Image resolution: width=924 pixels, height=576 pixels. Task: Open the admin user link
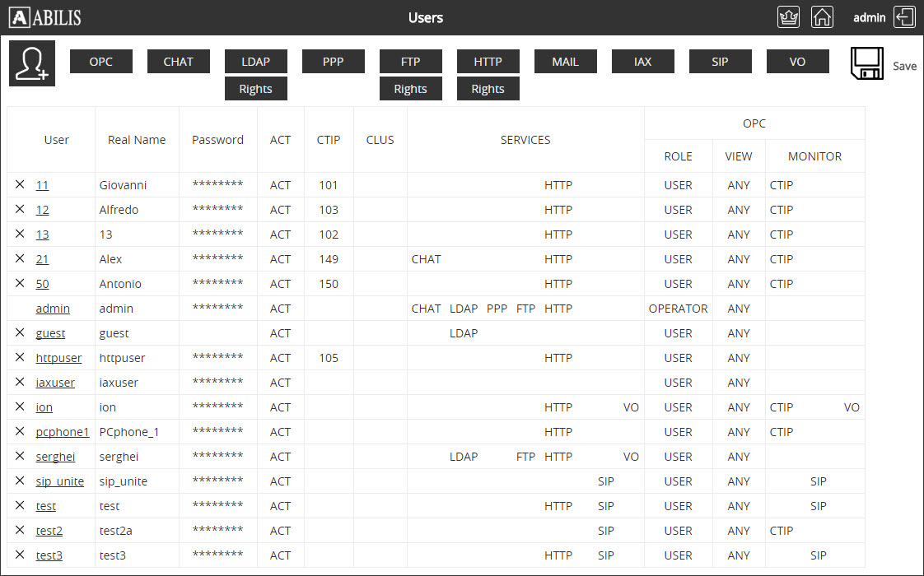pos(53,309)
